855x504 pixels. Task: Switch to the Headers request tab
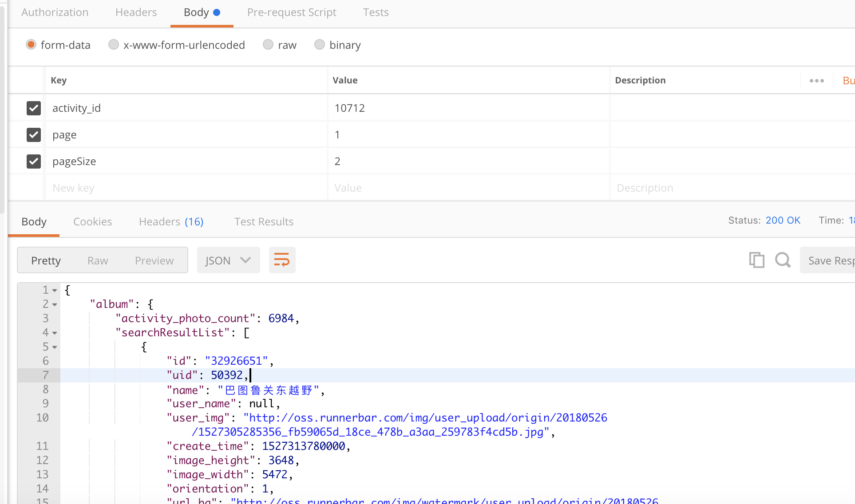click(x=136, y=12)
